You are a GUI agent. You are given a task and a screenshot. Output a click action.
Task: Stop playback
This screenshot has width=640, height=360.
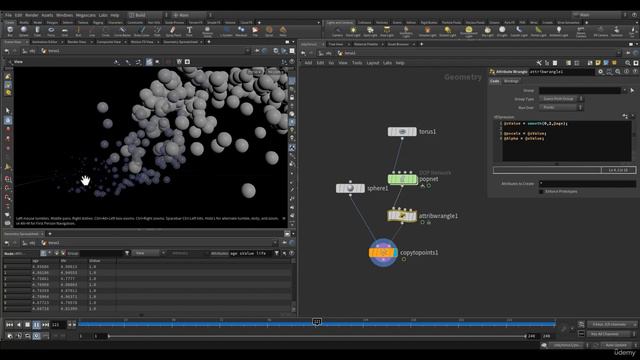[27, 324]
